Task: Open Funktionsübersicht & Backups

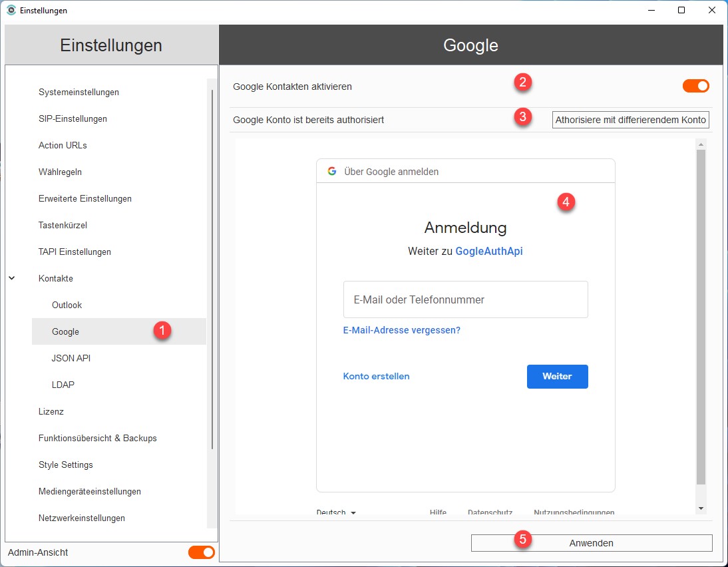Action: tap(98, 438)
